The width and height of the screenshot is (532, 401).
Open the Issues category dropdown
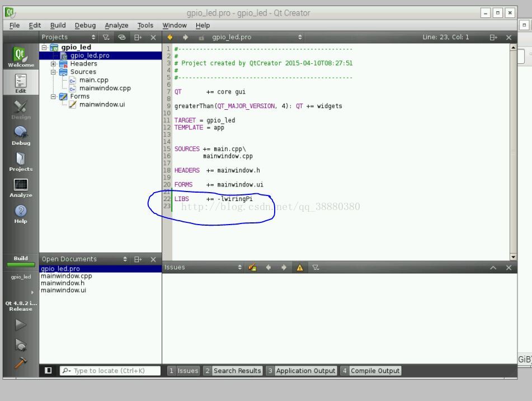(x=203, y=267)
